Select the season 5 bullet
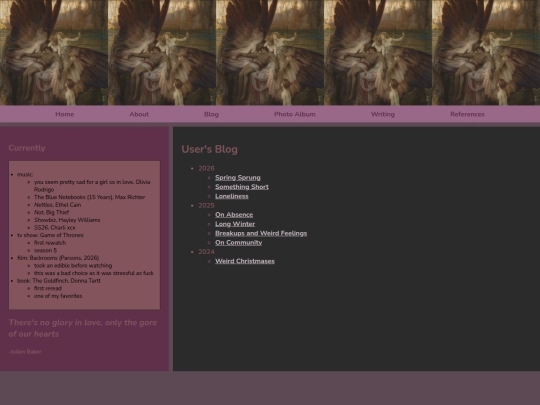540x405 pixels. click(45, 250)
